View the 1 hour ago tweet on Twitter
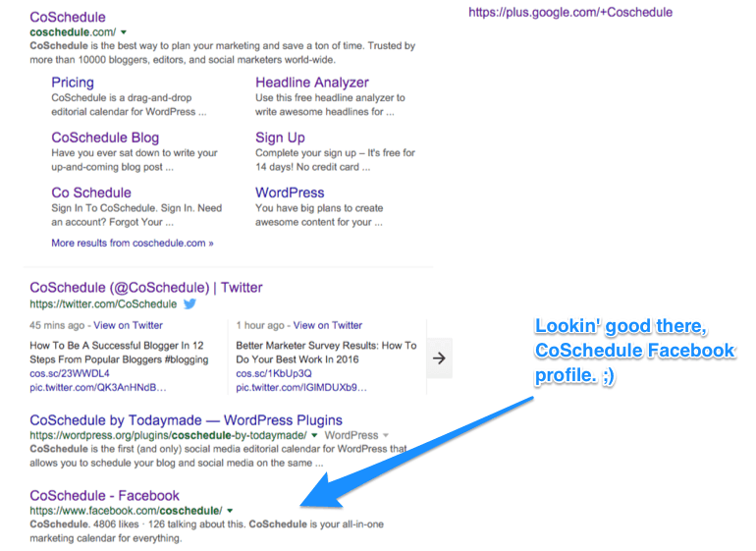 (x=328, y=325)
